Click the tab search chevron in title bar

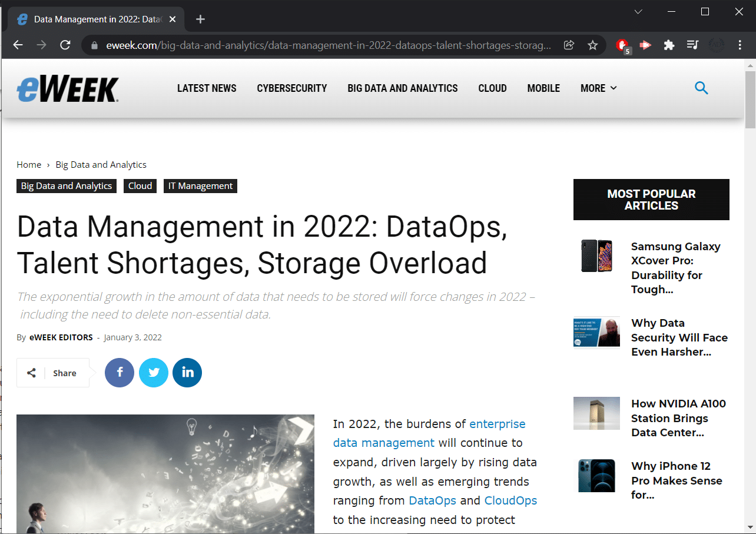[638, 12]
